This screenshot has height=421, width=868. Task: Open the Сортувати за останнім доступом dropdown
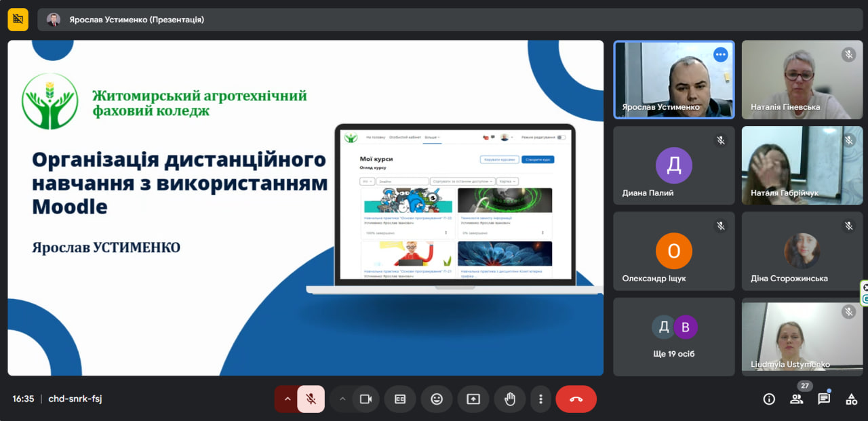462,182
